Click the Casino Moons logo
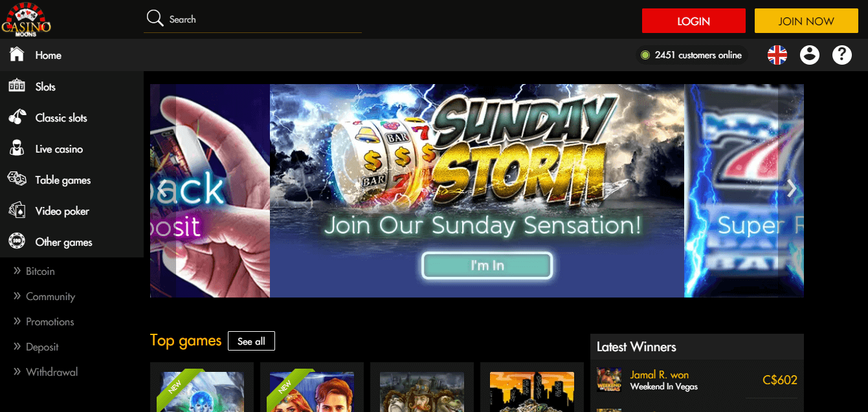This screenshot has width=868, height=412. point(26,19)
